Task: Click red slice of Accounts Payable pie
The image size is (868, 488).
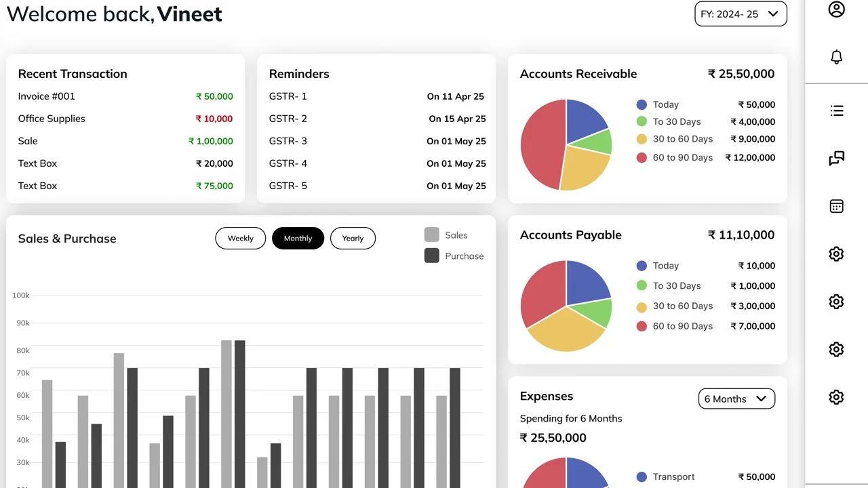Action: click(544, 288)
